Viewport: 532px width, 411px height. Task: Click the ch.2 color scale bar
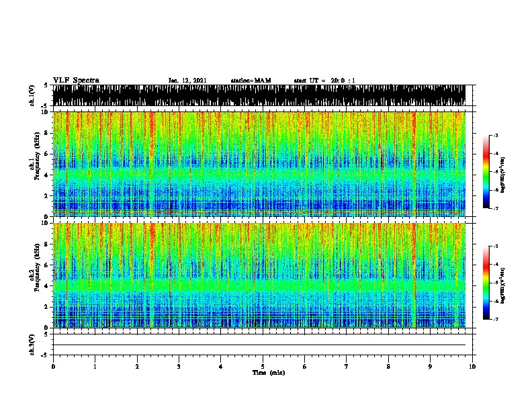486,283
